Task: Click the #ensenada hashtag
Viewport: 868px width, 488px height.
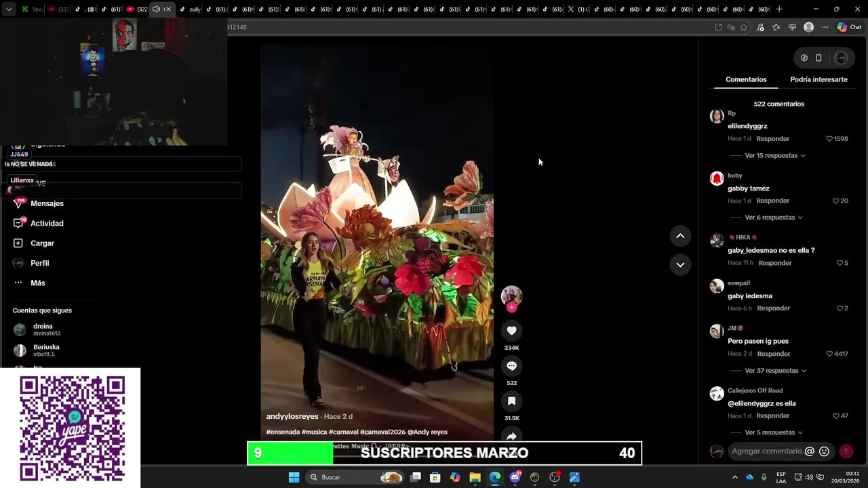Action: [x=282, y=432]
